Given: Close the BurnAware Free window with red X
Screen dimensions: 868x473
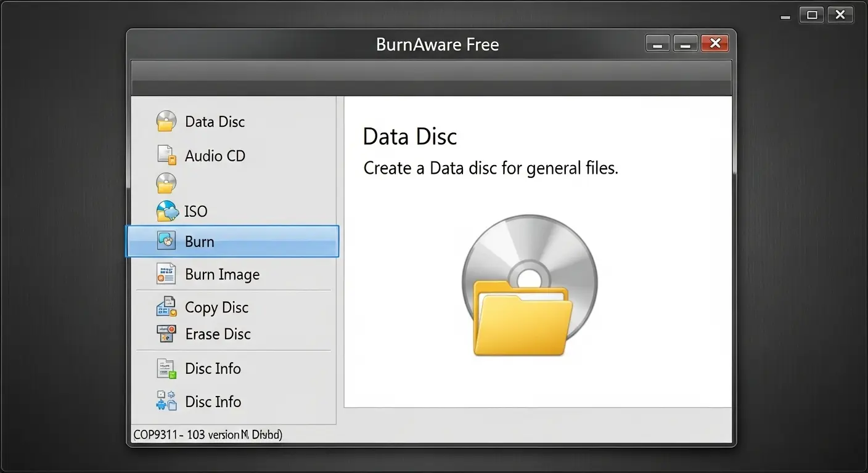Looking at the screenshot, I should tap(715, 43).
